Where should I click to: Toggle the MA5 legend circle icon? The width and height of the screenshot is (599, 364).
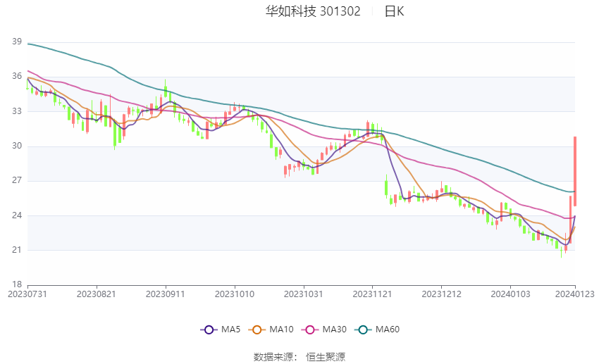click(209, 330)
